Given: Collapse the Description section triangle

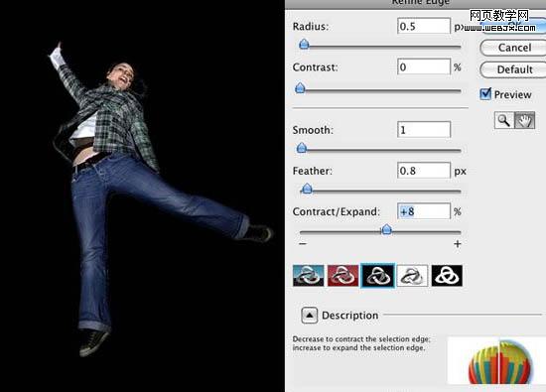Looking at the screenshot, I should (309, 316).
